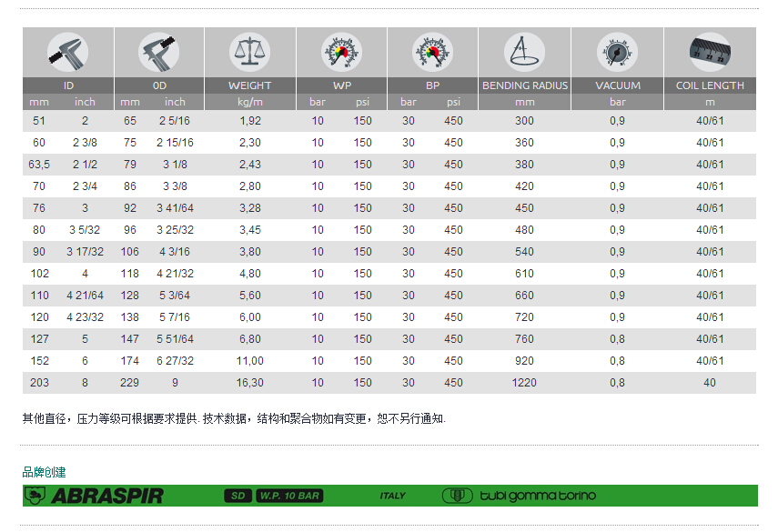
Task: Click the coil length hose icon
Action: (710, 53)
